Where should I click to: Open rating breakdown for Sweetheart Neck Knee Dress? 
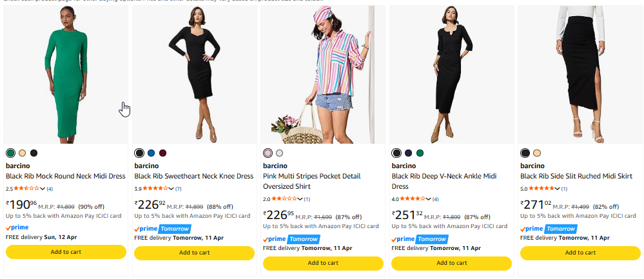171,189
